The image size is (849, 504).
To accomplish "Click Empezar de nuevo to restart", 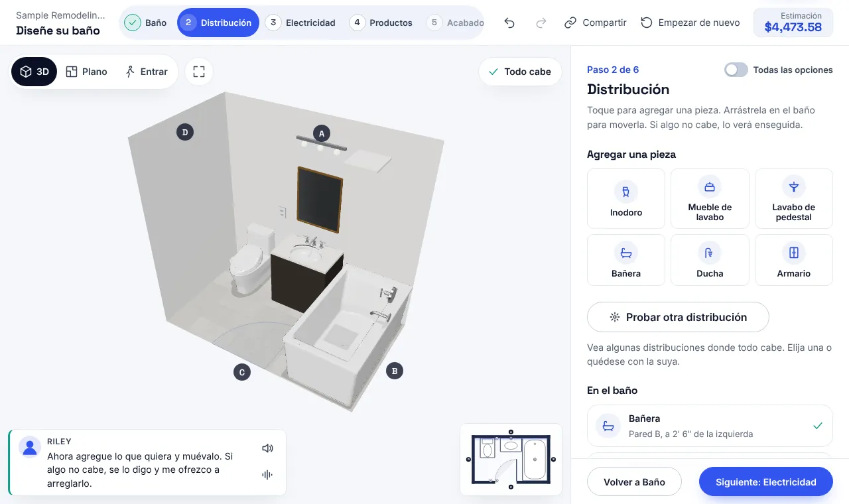I will click(690, 23).
